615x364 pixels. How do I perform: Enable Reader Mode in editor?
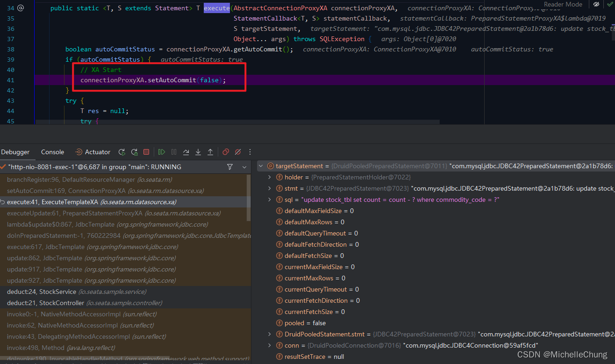563,4
